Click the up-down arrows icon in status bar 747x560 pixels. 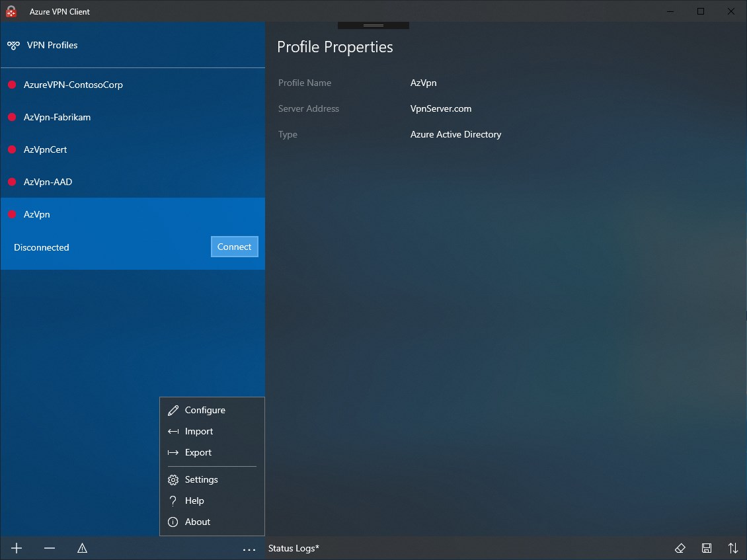click(x=732, y=548)
